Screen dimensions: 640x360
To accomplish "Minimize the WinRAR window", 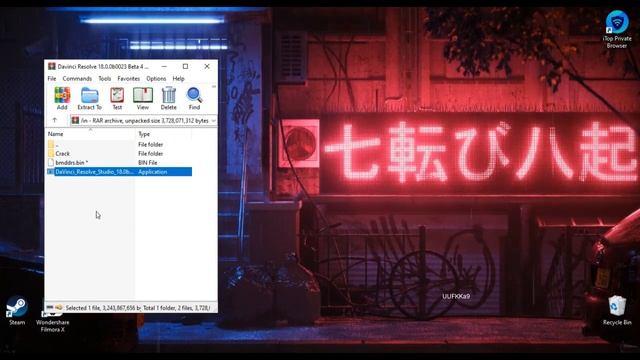I will [x=164, y=66].
